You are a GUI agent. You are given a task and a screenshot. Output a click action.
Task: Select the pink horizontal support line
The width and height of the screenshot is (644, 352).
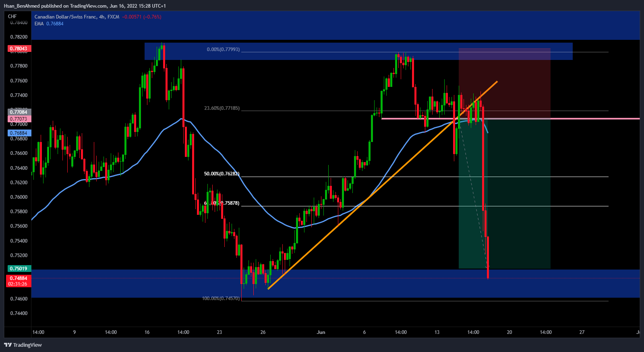pyautogui.click(x=510, y=119)
